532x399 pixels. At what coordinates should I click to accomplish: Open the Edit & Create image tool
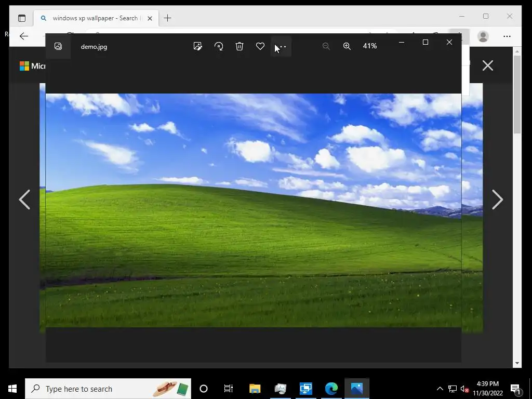pos(197,46)
